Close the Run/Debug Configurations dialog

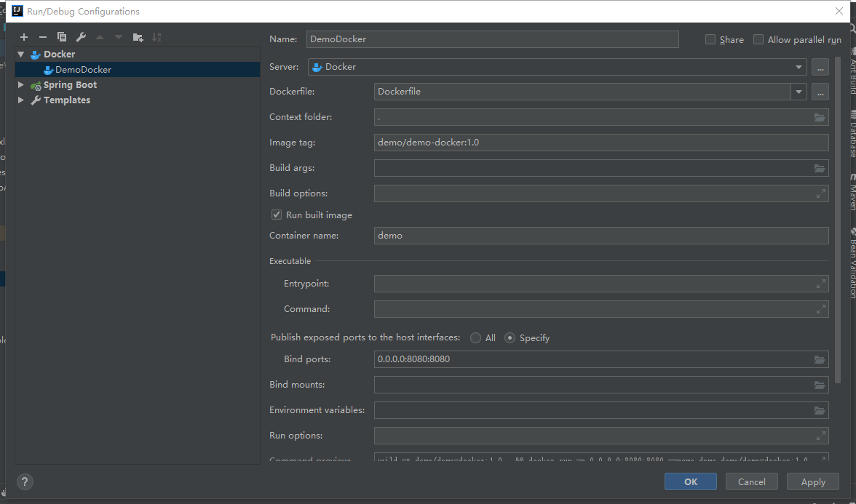click(x=839, y=11)
